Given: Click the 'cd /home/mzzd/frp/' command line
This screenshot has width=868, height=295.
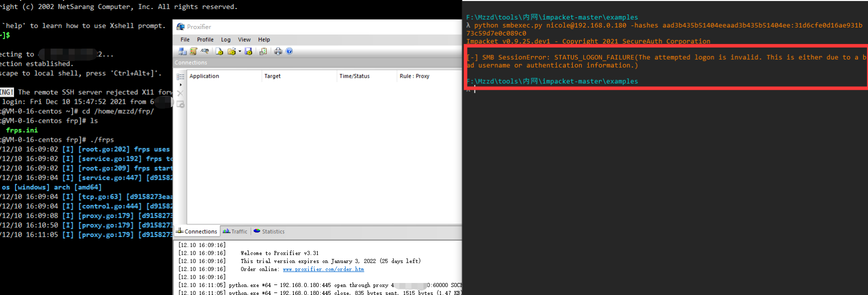Looking at the screenshot, I should (x=118, y=111).
